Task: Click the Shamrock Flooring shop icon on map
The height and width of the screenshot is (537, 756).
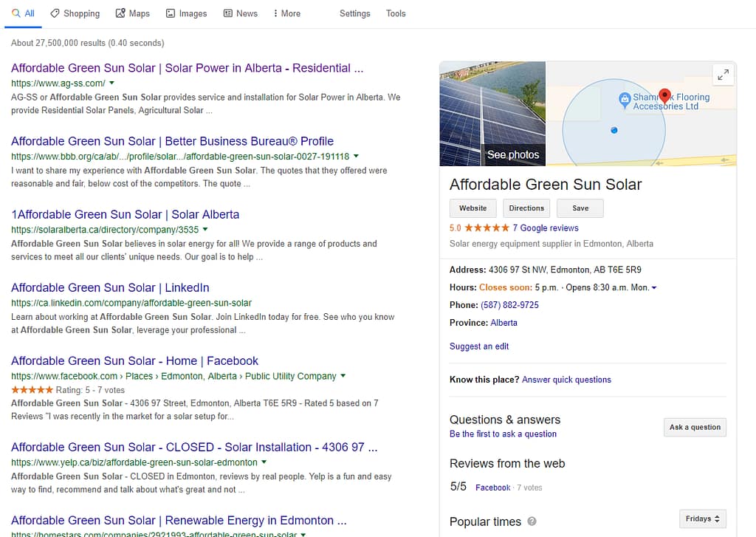Action: coord(624,98)
